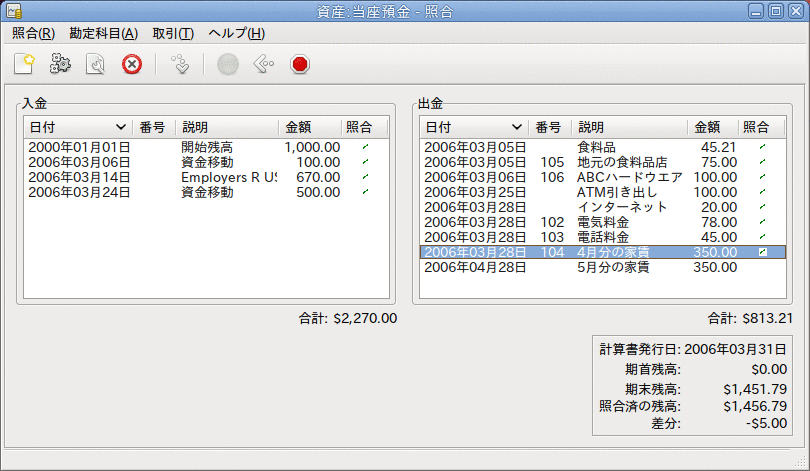Select the ABCハードウエア withdrawal row
Viewport: 810px width, 471px height.
(x=603, y=177)
